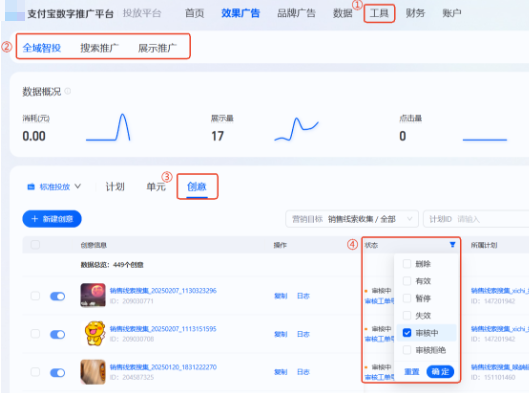The width and height of the screenshot is (529, 393).
Task: Switch to 全域智投 tab
Action: click(x=42, y=48)
